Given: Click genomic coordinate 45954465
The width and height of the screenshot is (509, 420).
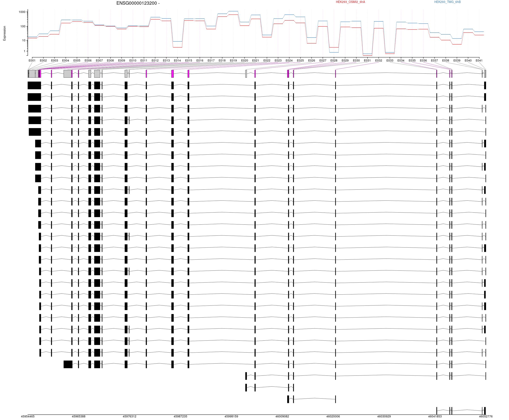Looking at the screenshot, I should click(28, 417).
